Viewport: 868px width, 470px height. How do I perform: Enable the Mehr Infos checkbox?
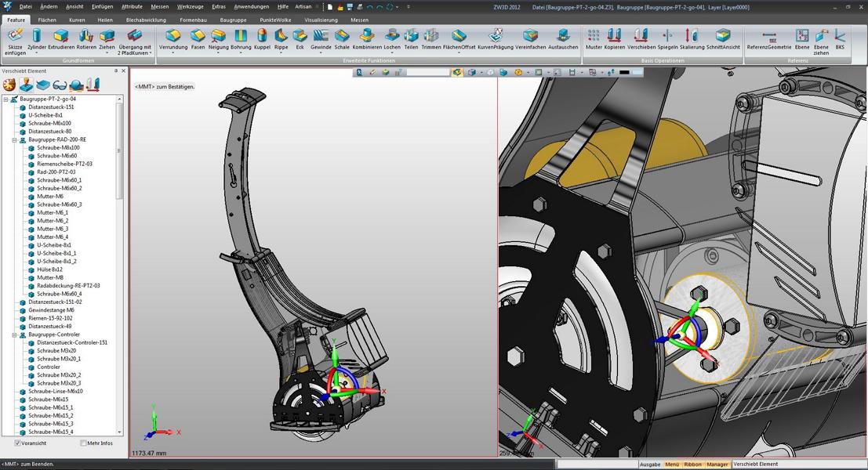pos(83,443)
